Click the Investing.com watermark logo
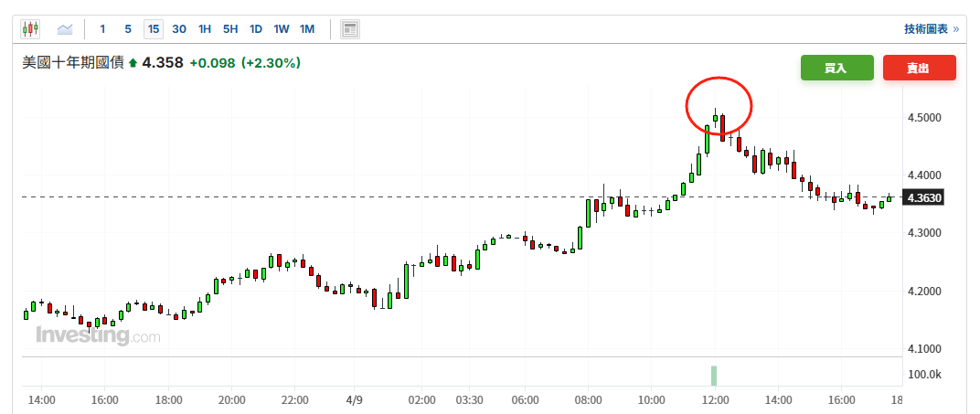Viewport: 980px width, 414px height. click(98, 336)
